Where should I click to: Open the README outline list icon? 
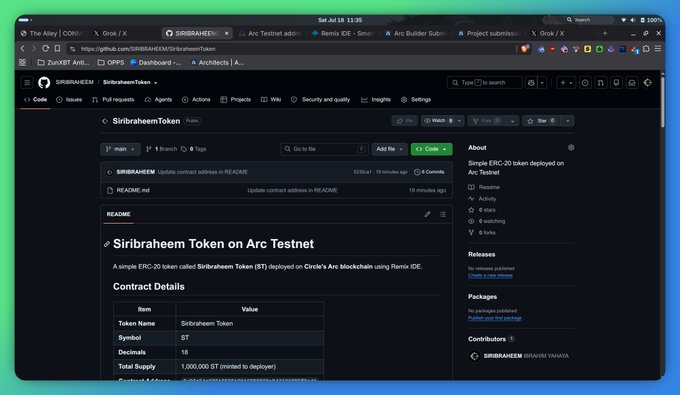click(x=443, y=214)
